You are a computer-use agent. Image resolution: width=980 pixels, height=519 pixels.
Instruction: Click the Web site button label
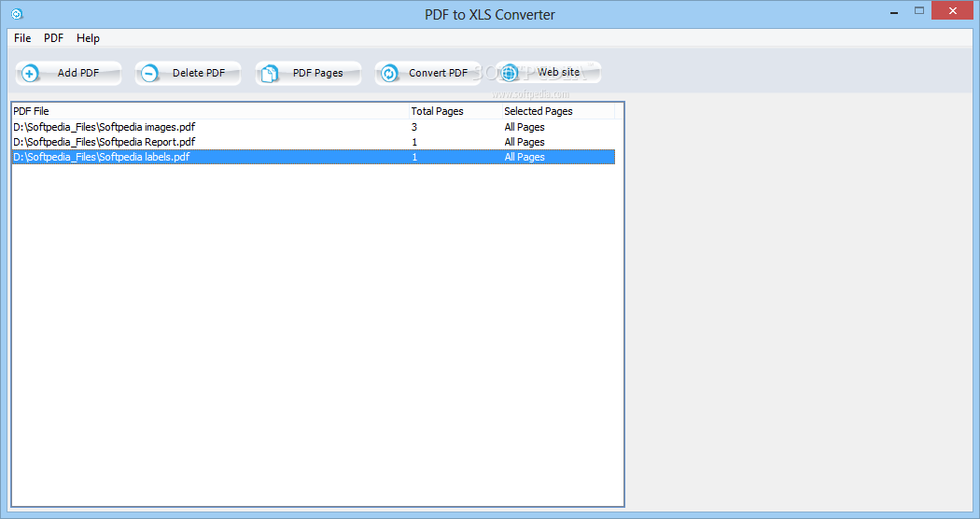pyautogui.click(x=559, y=72)
